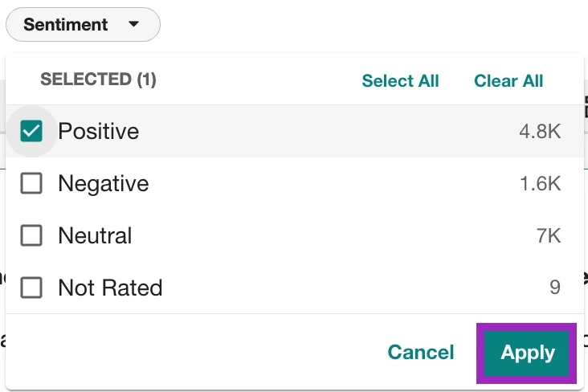
Task: Uncheck the Positive checkbox
Action: pos(31,131)
